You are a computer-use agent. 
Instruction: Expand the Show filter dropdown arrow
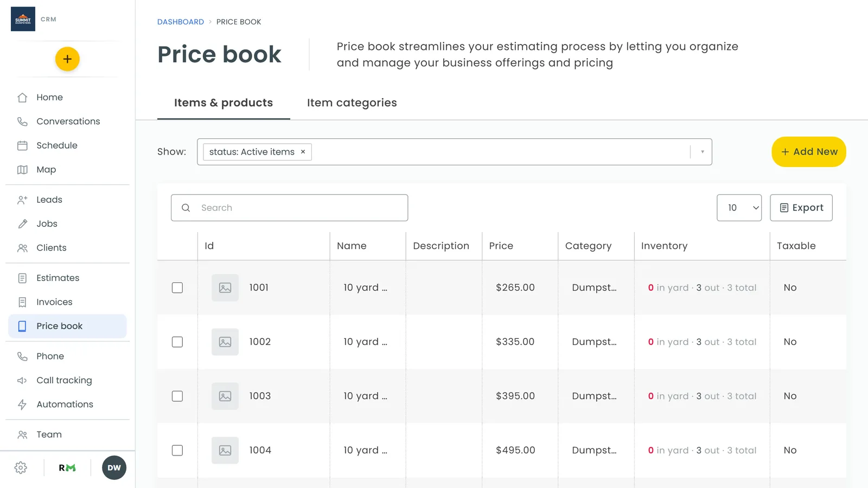(702, 152)
